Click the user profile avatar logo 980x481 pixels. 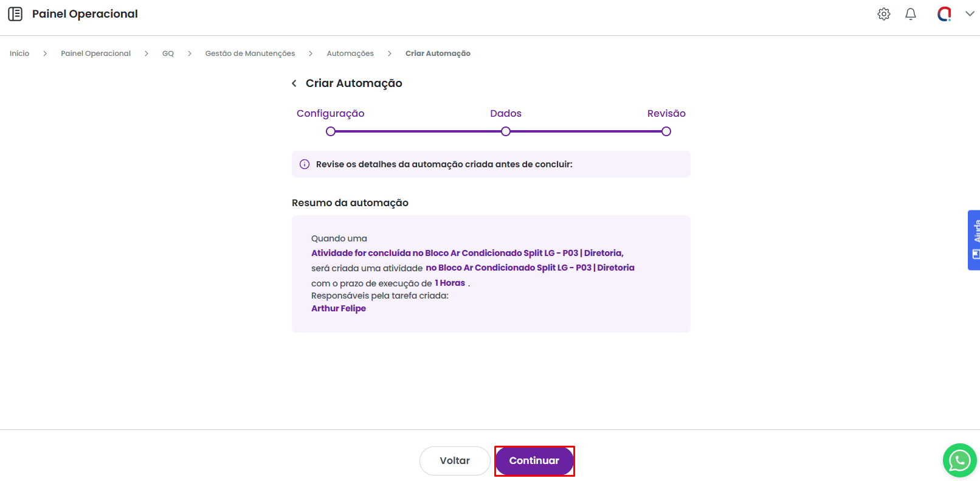point(944,14)
